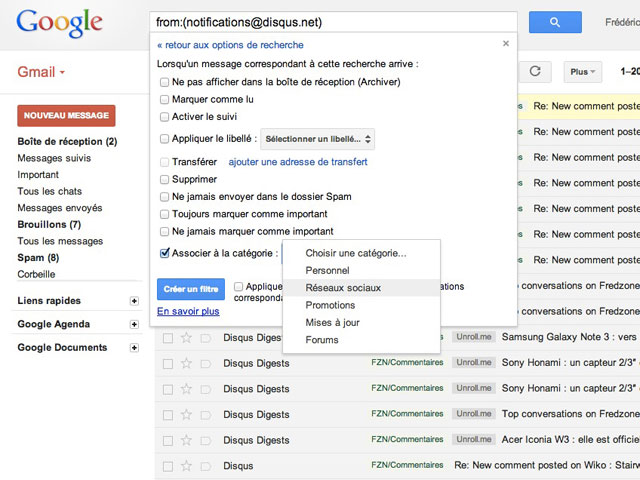Expand the Google Agenda gadget
The width and height of the screenshot is (640, 480).
(134, 324)
